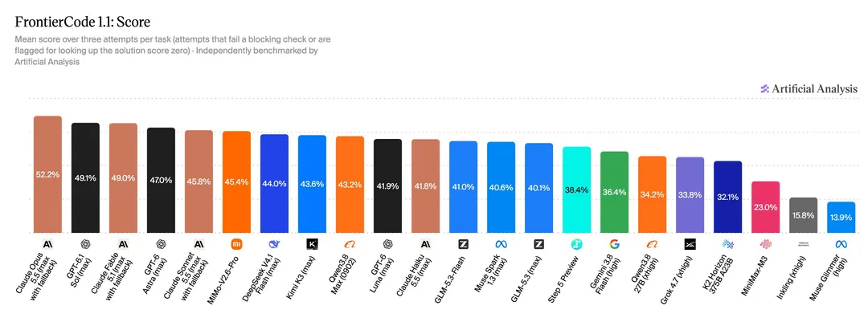Click the FrontierCode 1.1: Score chart title

(83, 22)
